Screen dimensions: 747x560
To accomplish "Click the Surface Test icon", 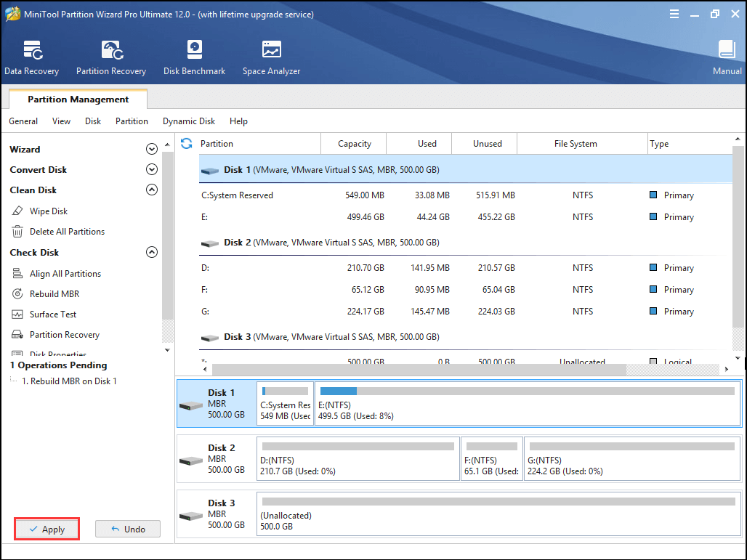I will point(17,315).
